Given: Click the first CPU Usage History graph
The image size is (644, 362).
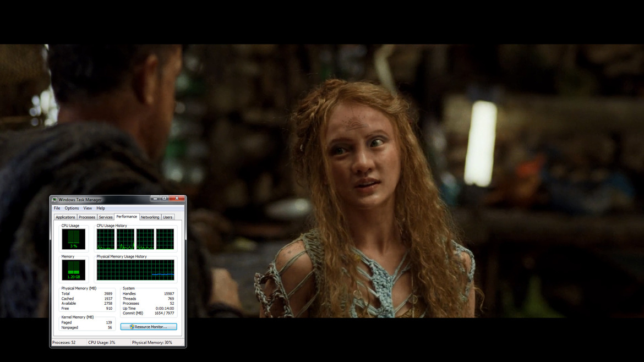Looking at the screenshot, I should pos(106,239).
